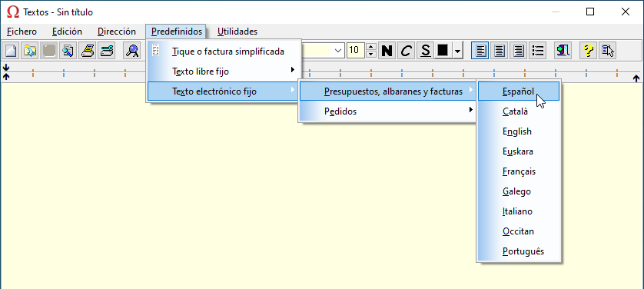Click the font size field showing 10

[x=356, y=51]
